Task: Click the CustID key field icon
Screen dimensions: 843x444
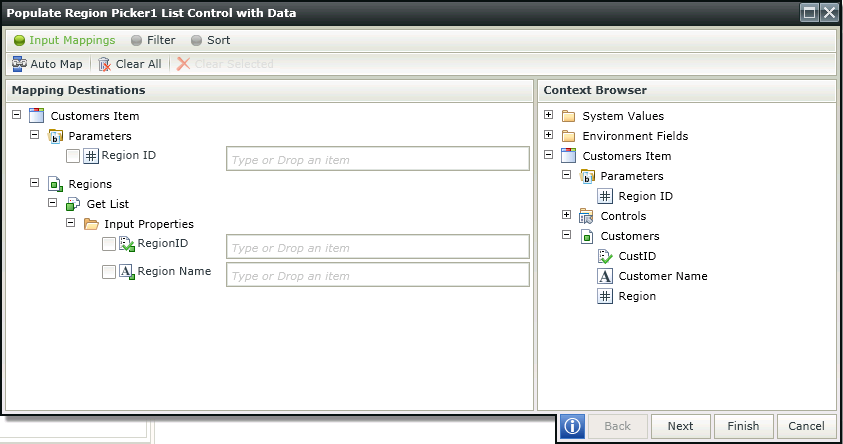Action: (605, 256)
